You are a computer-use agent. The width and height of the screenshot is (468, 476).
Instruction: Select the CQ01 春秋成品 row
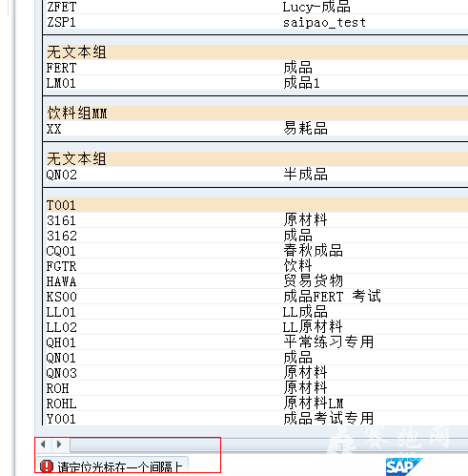[256, 251]
